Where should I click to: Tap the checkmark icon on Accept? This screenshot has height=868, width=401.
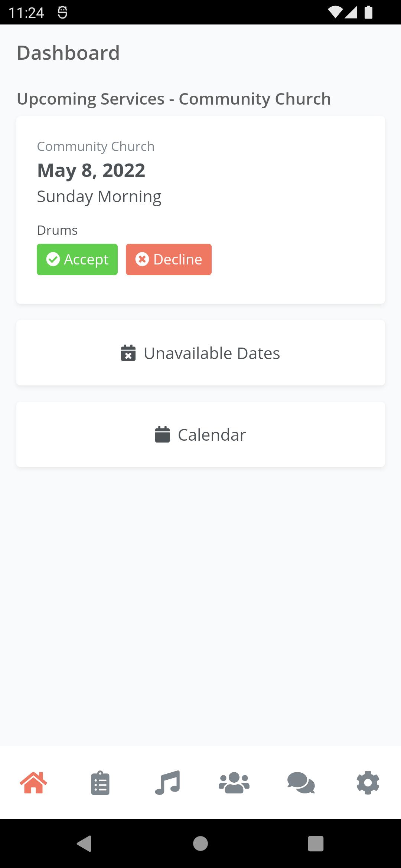53,259
